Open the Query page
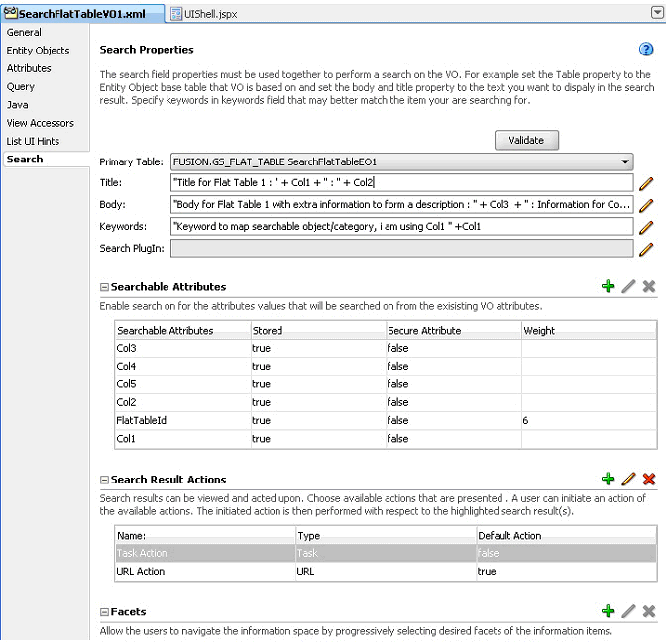This screenshot has height=644, width=666. pyautogui.click(x=21, y=87)
